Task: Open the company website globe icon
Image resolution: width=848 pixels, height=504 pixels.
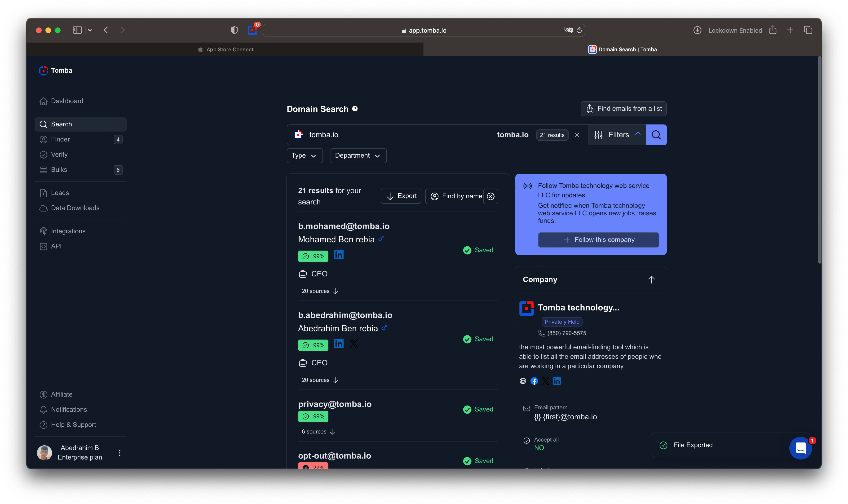Action: click(x=523, y=381)
